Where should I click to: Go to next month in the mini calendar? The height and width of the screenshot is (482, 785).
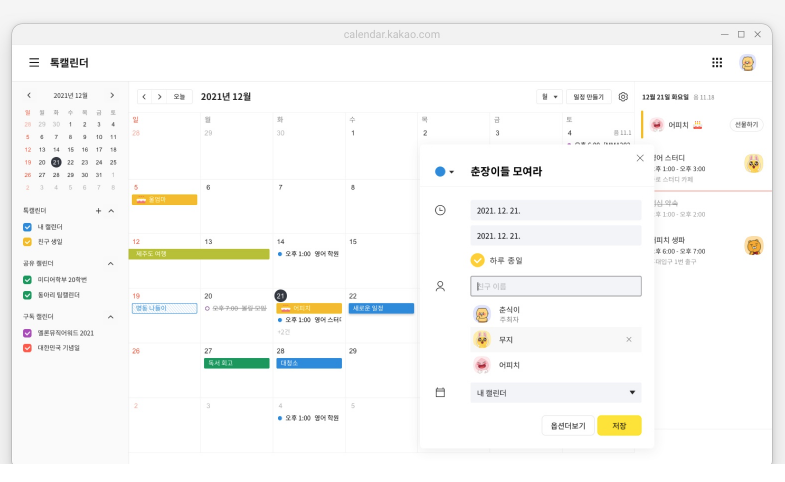112,95
